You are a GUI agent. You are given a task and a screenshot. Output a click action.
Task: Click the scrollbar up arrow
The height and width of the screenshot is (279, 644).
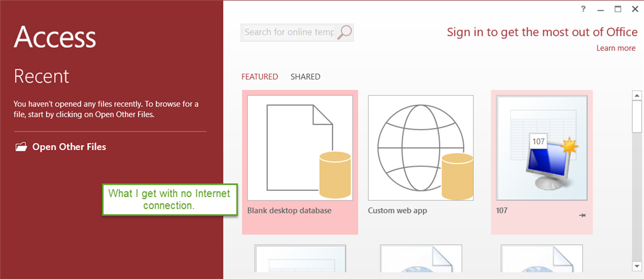637,96
